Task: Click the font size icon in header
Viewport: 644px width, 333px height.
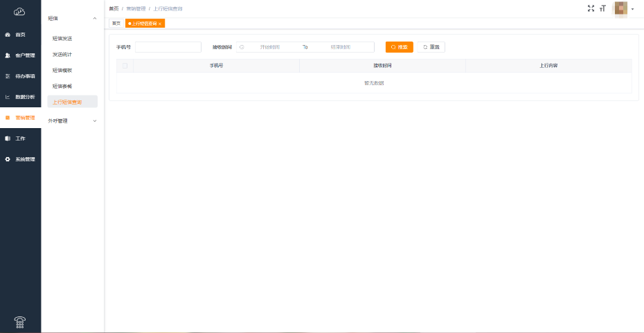Action: coord(602,8)
